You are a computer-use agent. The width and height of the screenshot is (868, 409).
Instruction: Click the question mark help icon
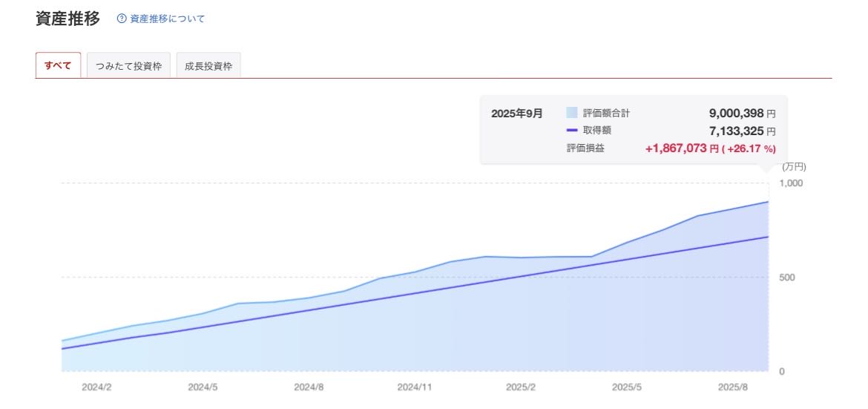122,19
